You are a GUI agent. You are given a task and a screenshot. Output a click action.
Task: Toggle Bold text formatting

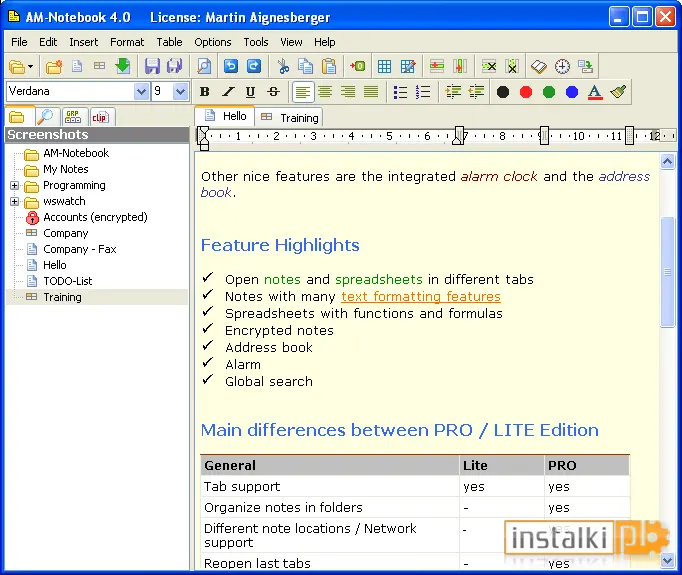(204, 92)
